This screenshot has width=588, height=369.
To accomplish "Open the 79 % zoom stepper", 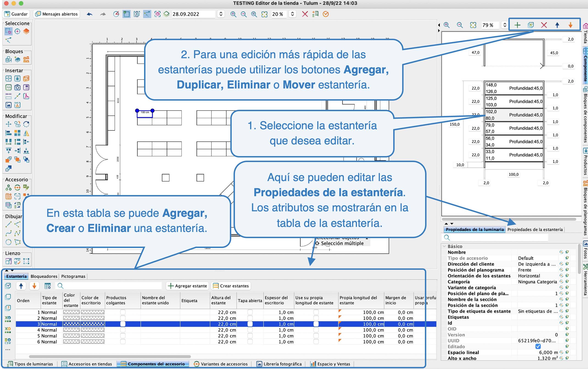I will tap(504, 25).
